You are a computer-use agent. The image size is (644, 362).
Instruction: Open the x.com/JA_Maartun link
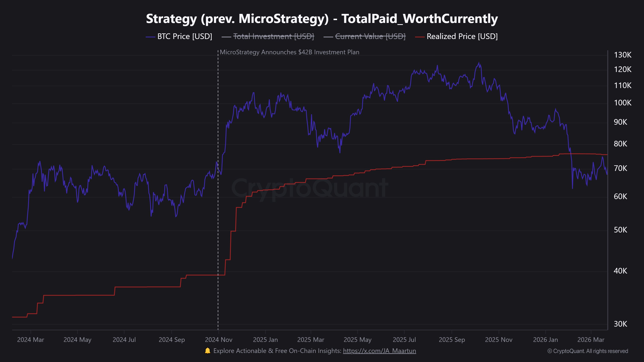point(380,351)
